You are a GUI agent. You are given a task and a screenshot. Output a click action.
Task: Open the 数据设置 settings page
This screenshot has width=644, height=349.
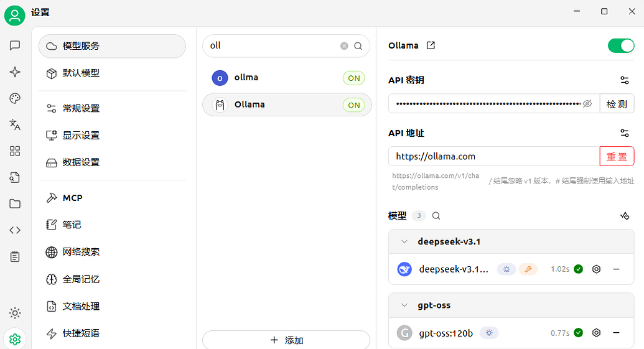point(112,162)
